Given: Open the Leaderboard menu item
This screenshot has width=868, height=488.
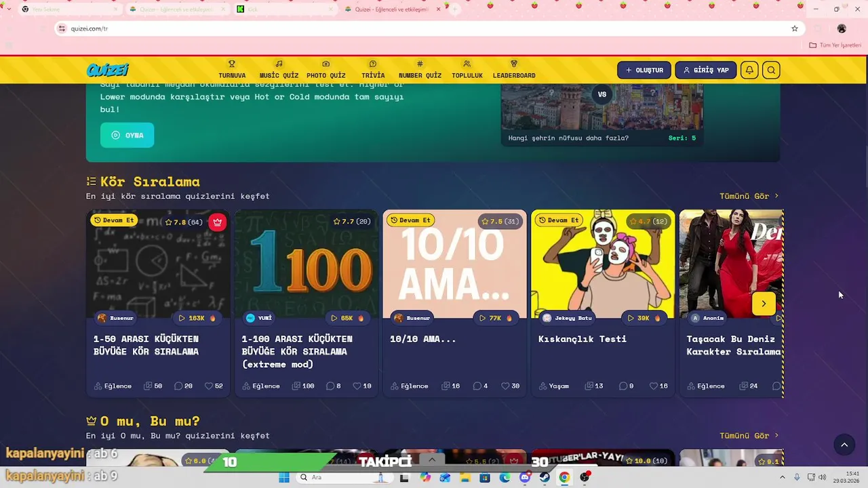Looking at the screenshot, I should (514, 70).
